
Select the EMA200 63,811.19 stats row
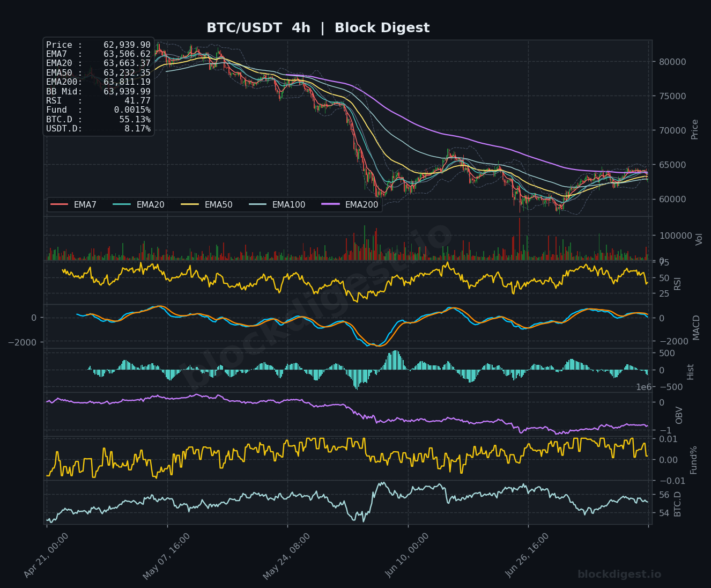[98, 82]
